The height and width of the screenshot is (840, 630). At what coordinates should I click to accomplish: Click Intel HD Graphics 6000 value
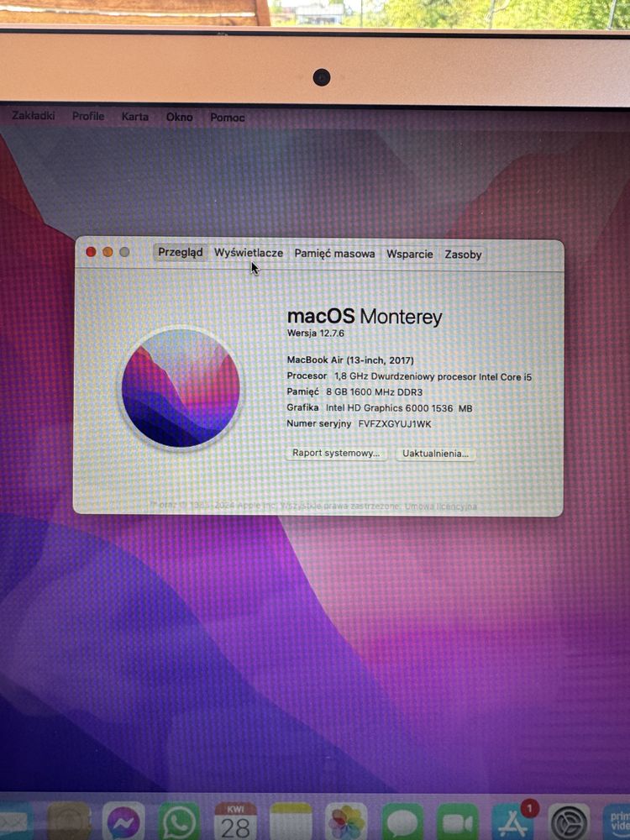(x=399, y=408)
